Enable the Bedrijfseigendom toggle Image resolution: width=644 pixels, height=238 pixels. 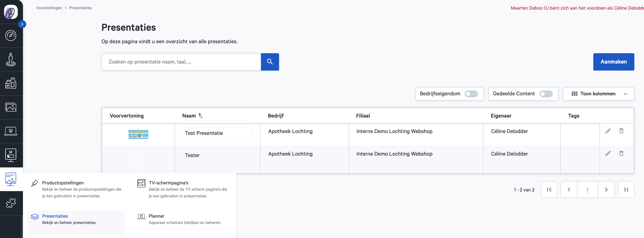pyautogui.click(x=471, y=94)
